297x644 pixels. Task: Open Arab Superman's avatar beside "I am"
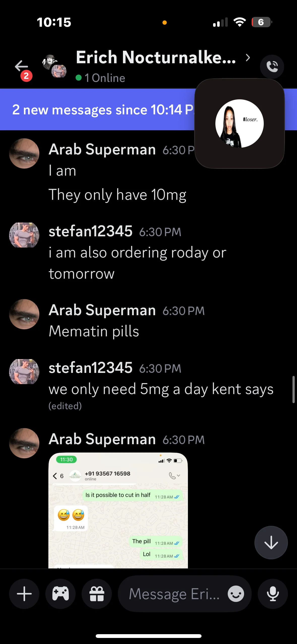(24, 153)
